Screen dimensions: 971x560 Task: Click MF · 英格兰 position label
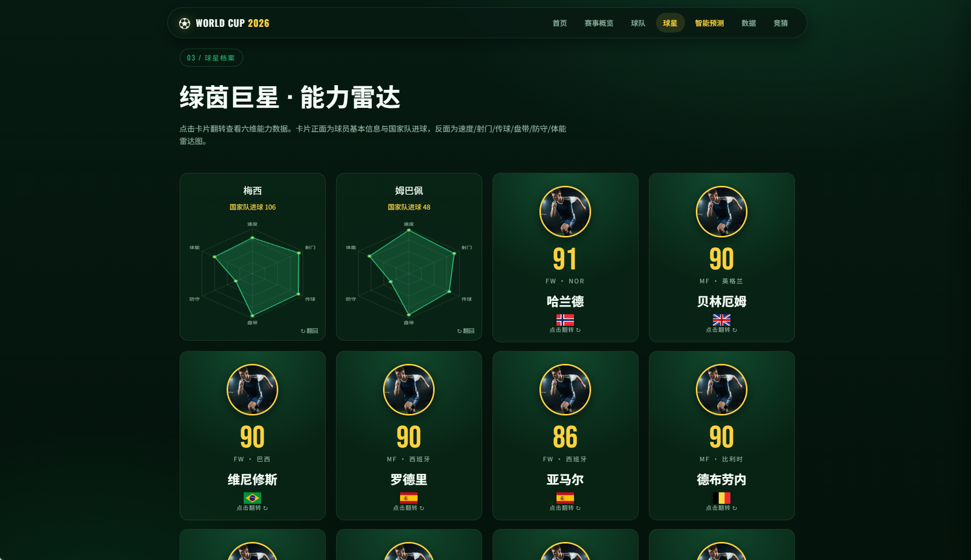pyautogui.click(x=722, y=281)
